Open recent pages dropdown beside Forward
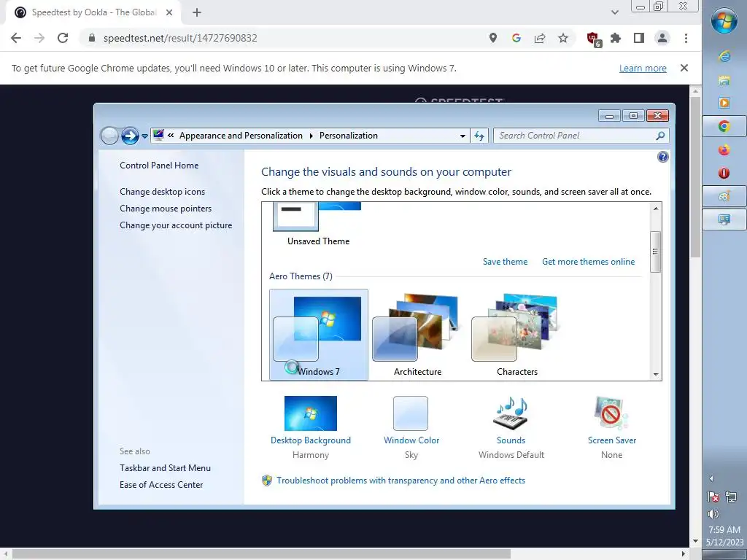747x560 pixels. (144, 136)
